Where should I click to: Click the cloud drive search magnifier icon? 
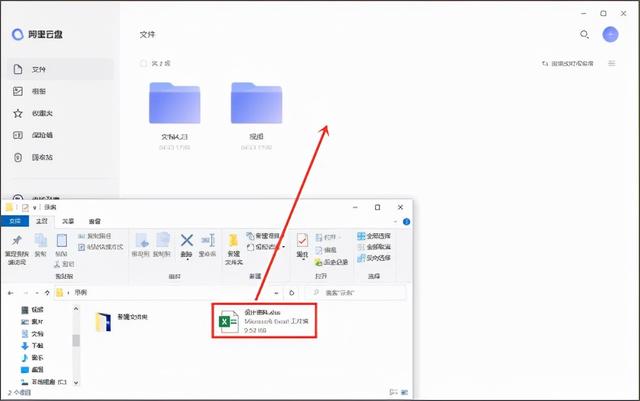coord(584,35)
